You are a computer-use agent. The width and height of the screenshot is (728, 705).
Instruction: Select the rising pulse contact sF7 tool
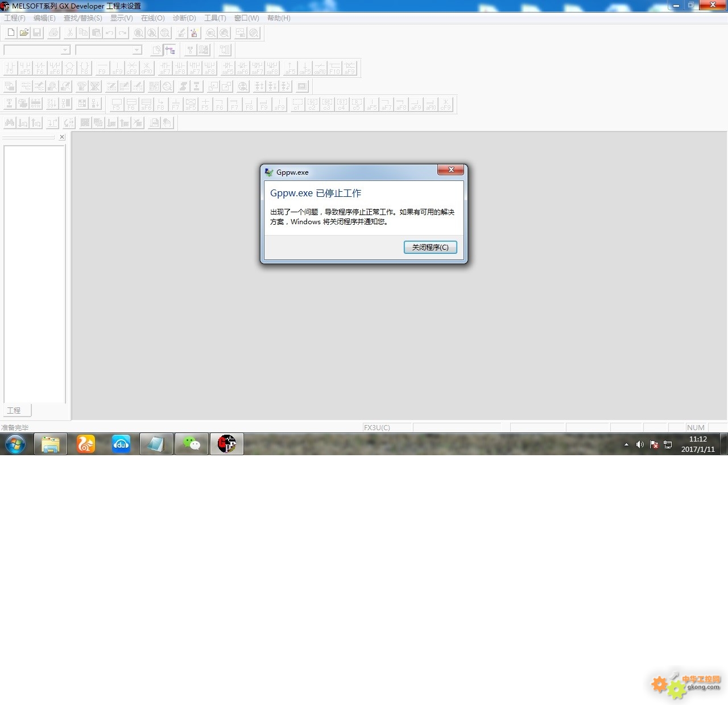coord(165,68)
